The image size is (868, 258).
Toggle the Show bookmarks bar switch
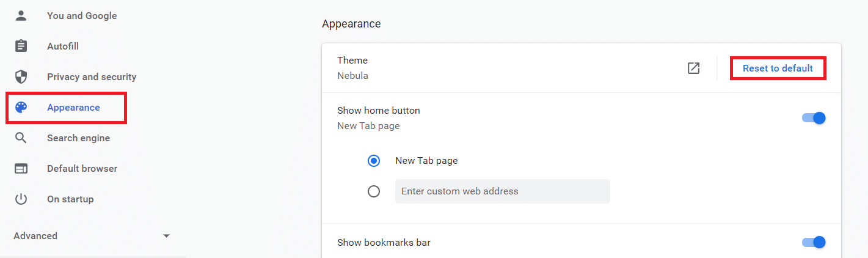(x=814, y=243)
